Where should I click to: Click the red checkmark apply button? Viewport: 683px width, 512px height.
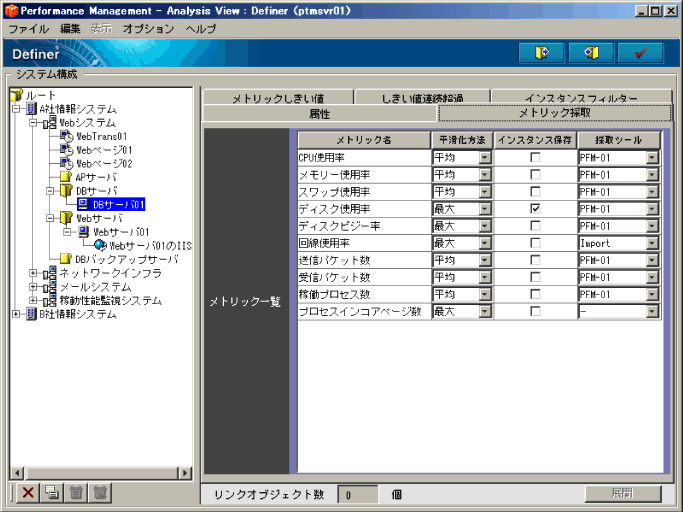click(x=641, y=53)
